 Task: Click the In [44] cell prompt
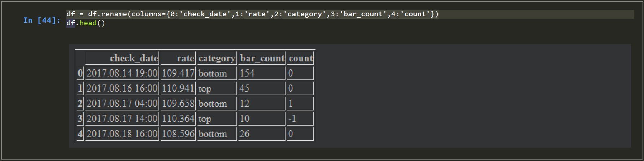pos(42,20)
